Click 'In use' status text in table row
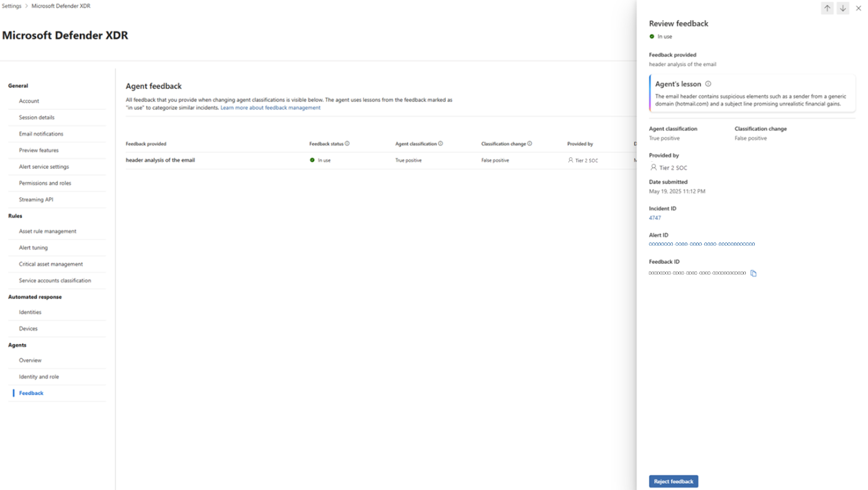 pyautogui.click(x=324, y=160)
